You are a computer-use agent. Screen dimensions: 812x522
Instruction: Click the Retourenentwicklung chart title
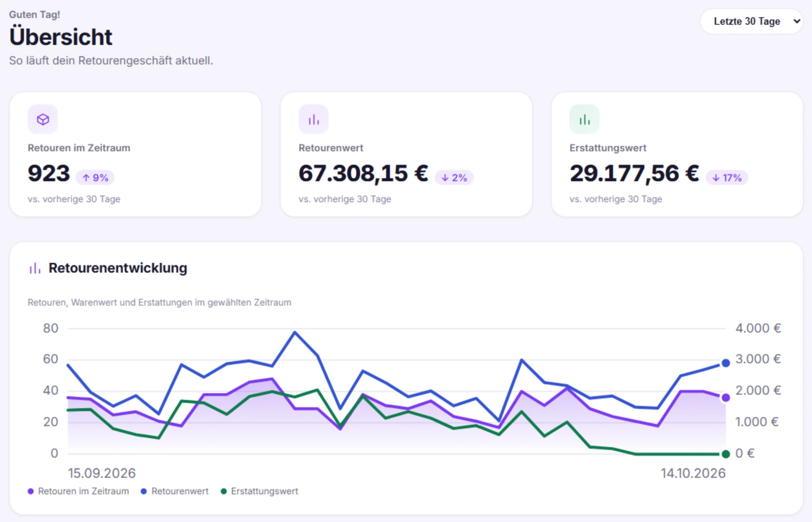(118, 268)
